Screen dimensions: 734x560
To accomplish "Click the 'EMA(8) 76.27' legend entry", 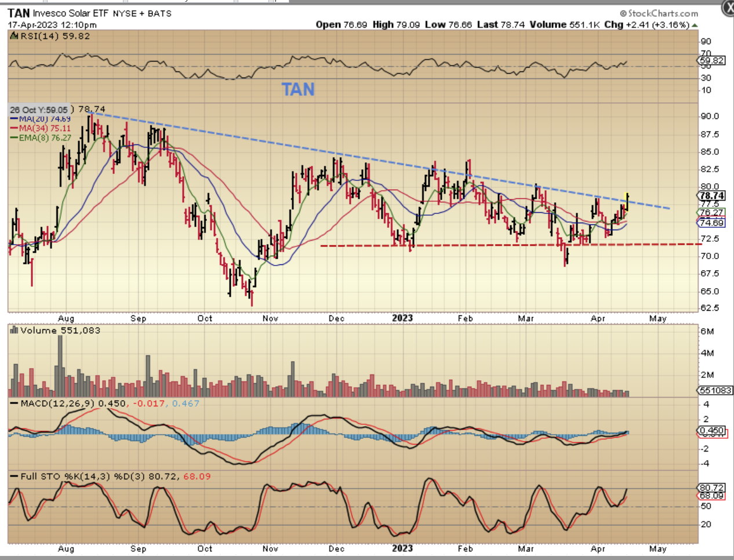I will click(41, 137).
